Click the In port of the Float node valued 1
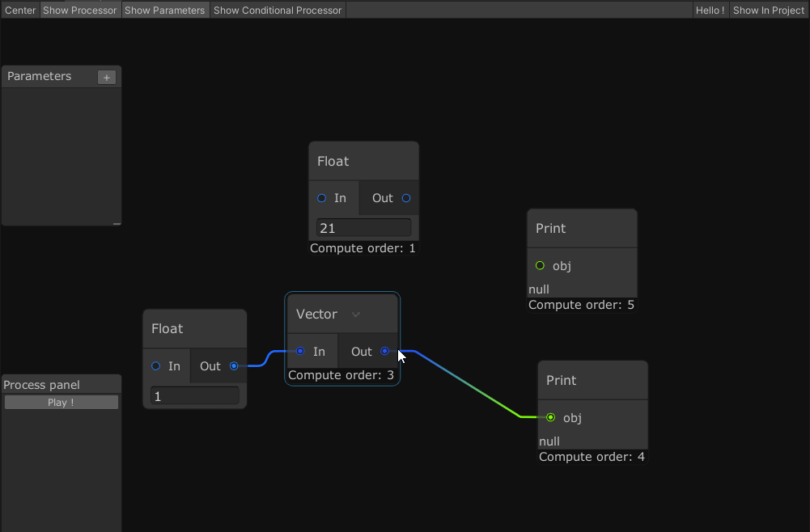810x532 pixels. pos(156,365)
